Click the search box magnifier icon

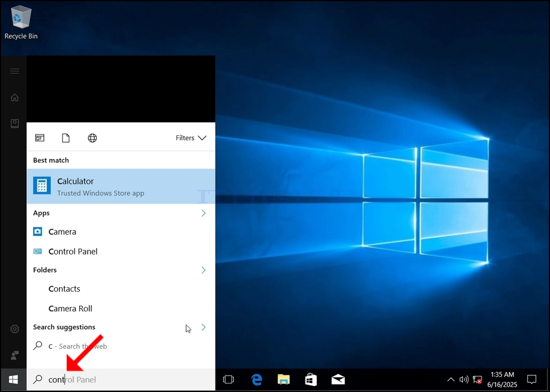click(37, 379)
